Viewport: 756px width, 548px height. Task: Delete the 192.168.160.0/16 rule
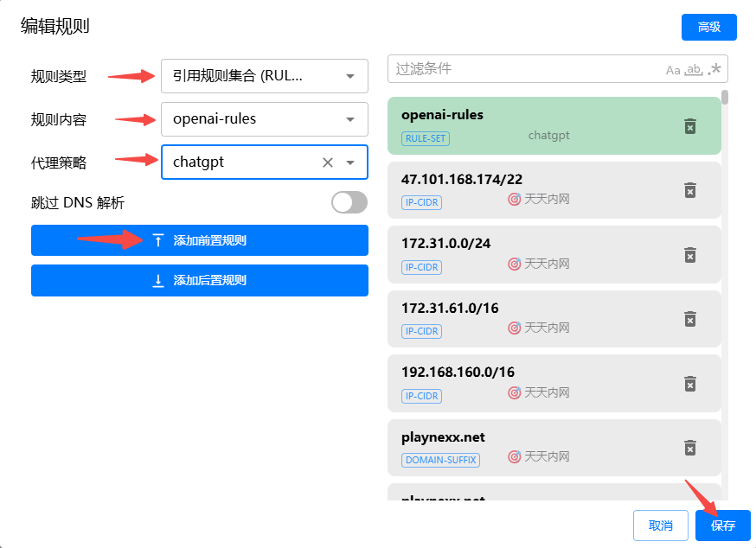(x=689, y=383)
